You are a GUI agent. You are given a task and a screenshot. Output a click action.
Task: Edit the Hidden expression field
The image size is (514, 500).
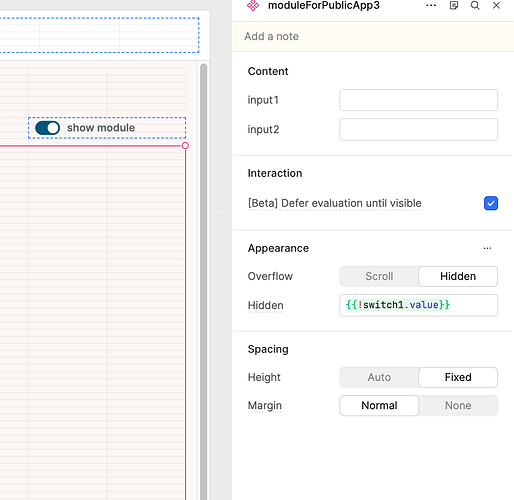(x=418, y=305)
